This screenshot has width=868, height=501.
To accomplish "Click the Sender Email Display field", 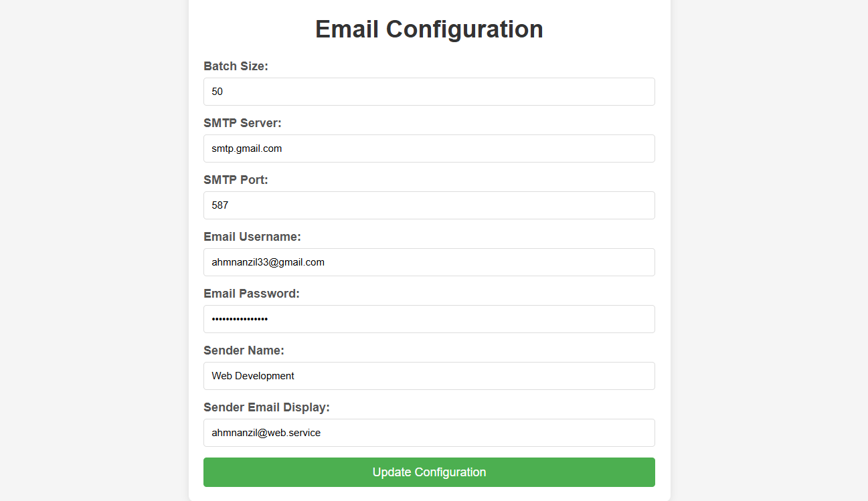I will click(429, 433).
